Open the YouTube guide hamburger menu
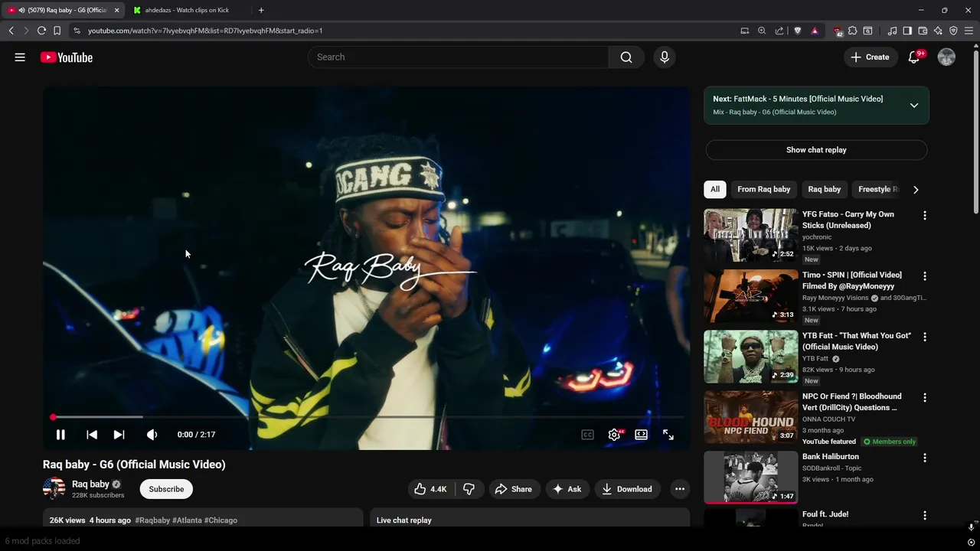Image resolution: width=980 pixels, height=551 pixels. coord(20,57)
